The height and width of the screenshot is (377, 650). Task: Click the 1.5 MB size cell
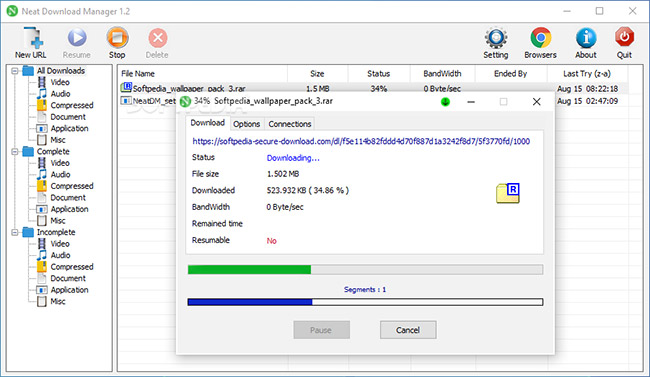(x=318, y=89)
